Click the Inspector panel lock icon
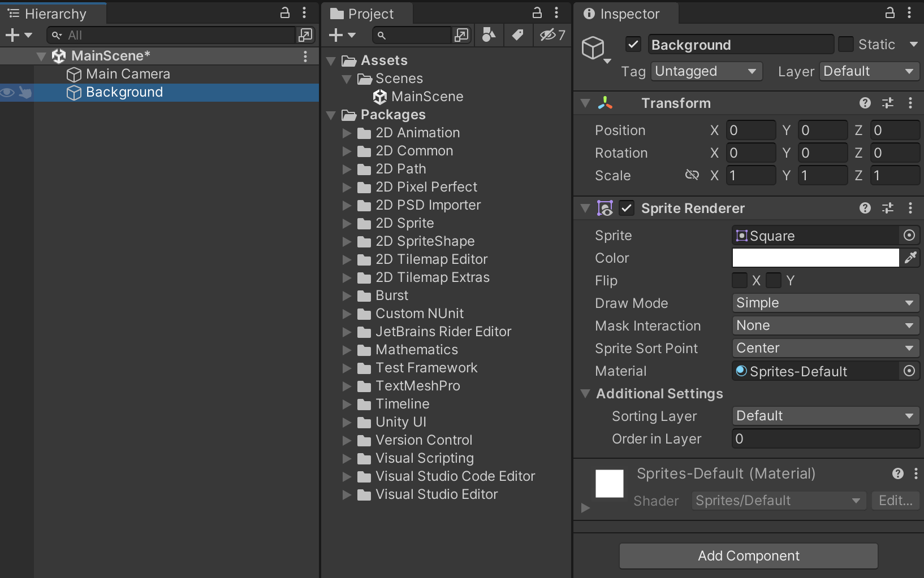The width and height of the screenshot is (924, 578). pos(890,12)
